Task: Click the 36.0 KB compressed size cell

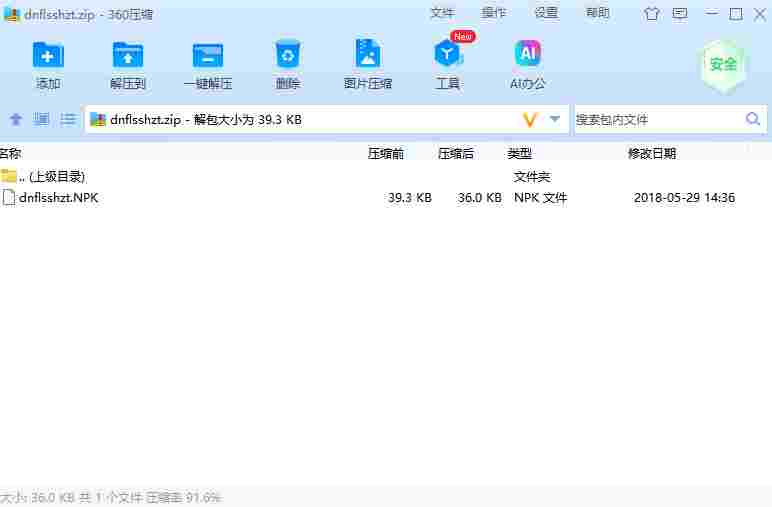Action: tap(480, 198)
